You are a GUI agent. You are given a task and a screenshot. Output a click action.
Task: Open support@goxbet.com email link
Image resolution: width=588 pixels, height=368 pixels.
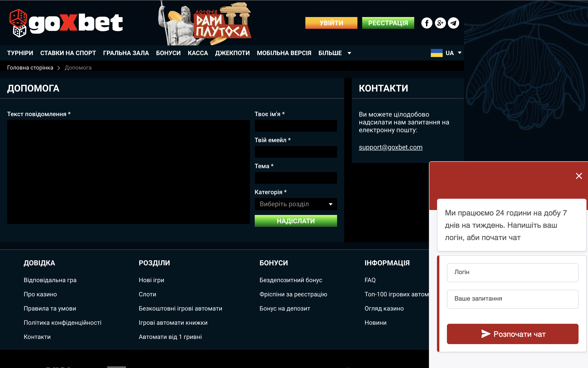click(390, 147)
